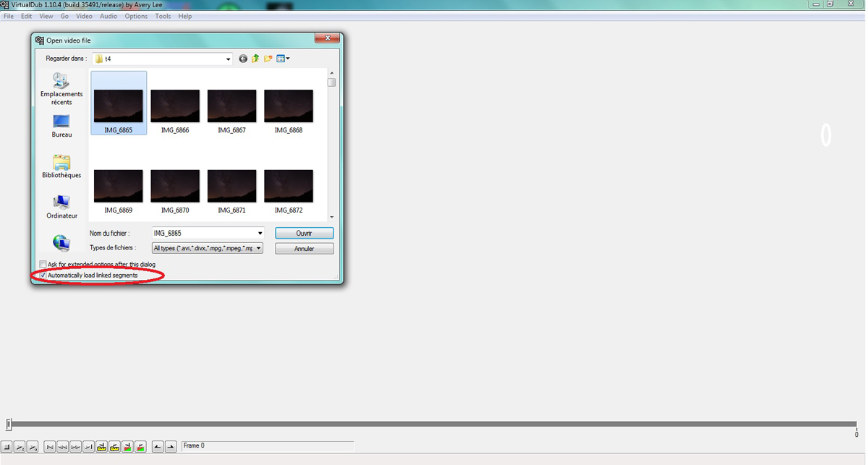Expand the Regarder dans folder dropdown
This screenshot has width=868, height=465.
click(228, 59)
